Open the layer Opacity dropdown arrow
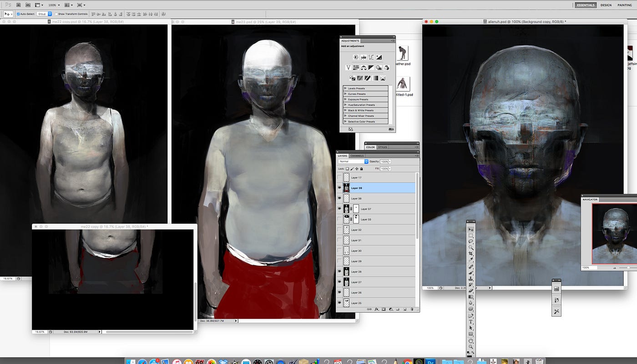 [x=389, y=161]
